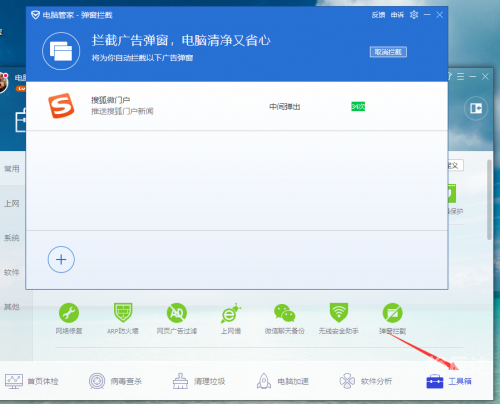Click the 中间弹出 popup type text
Screen dimensions: 500x404
coord(285,107)
